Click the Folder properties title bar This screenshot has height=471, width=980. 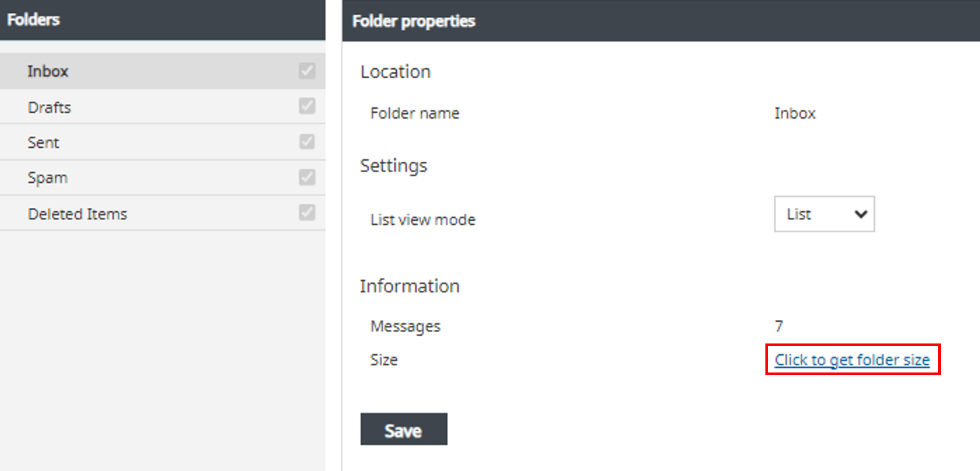(x=412, y=21)
